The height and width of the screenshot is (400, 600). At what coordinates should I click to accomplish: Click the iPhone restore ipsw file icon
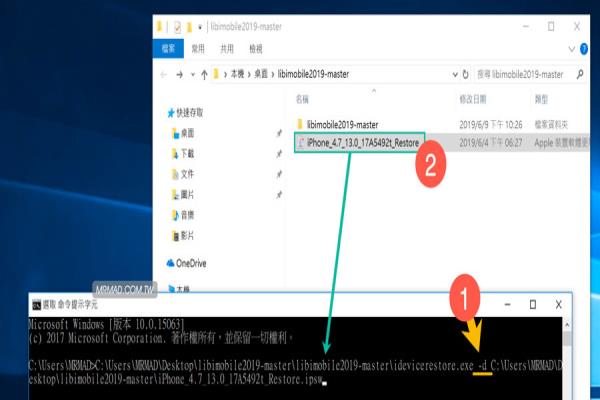pyautogui.click(x=301, y=143)
